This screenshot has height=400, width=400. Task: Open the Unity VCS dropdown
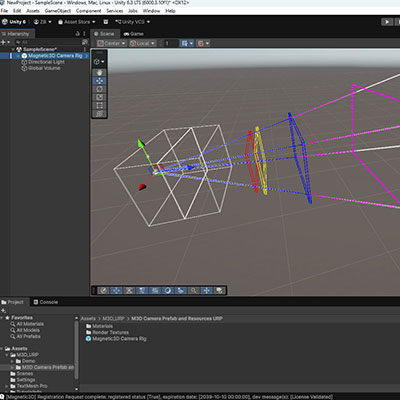pos(132,22)
